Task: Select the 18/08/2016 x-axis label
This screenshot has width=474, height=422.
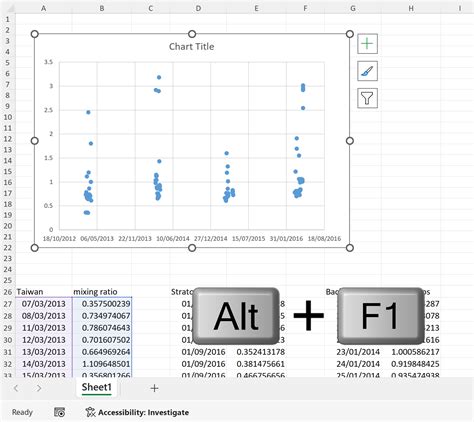Action: pos(324,239)
